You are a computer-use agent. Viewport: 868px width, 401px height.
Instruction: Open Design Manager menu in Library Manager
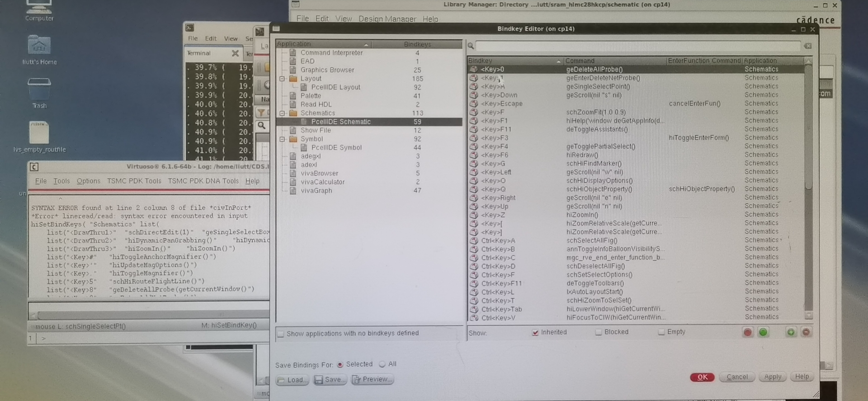click(387, 19)
